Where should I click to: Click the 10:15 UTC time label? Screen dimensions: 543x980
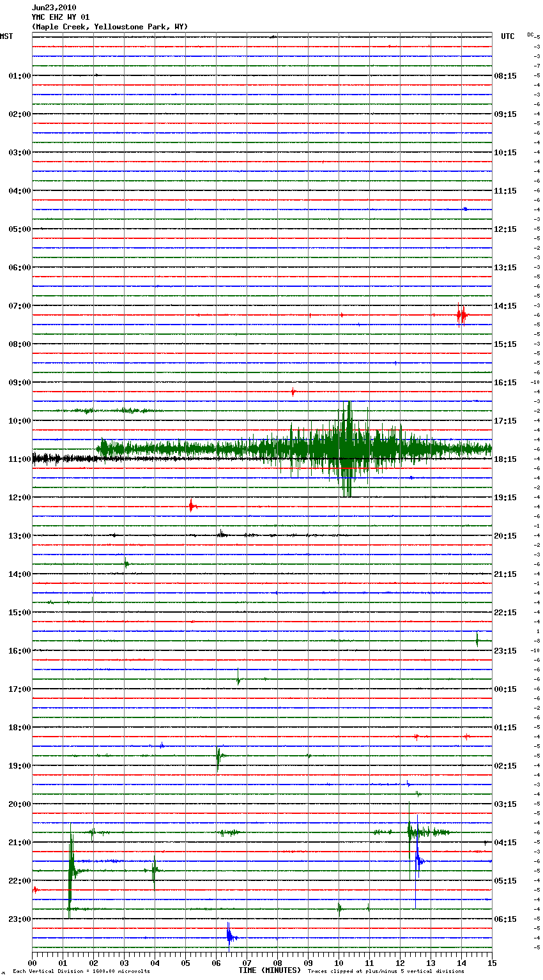click(505, 153)
